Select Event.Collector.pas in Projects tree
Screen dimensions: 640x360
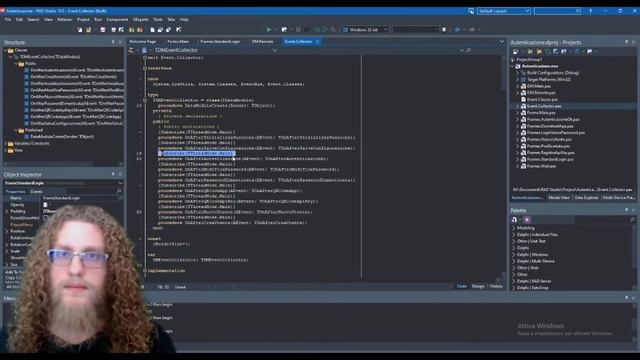pos(544,106)
